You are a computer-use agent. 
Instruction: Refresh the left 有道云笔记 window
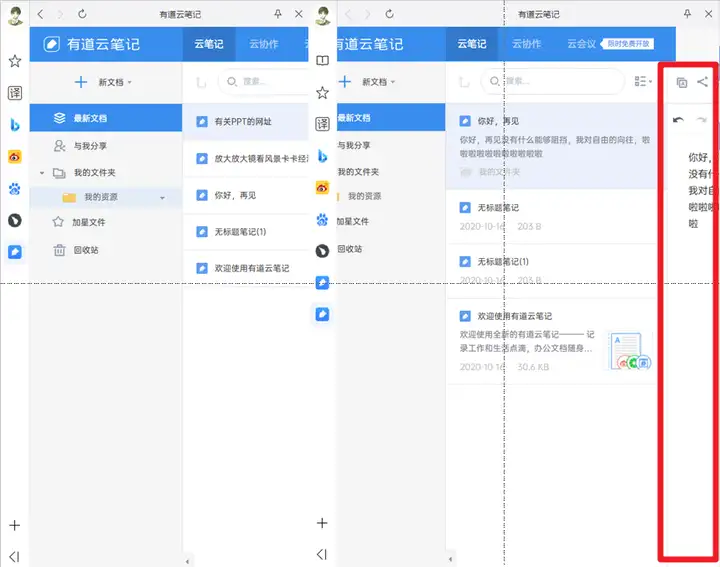click(82, 14)
